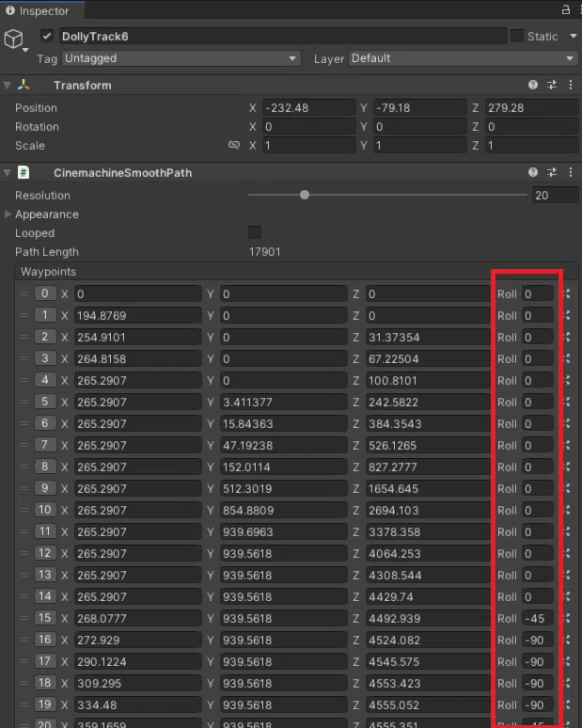Toggle the Inspector lock icon
The image size is (582, 728).
pyautogui.click(x=566, y=9)
